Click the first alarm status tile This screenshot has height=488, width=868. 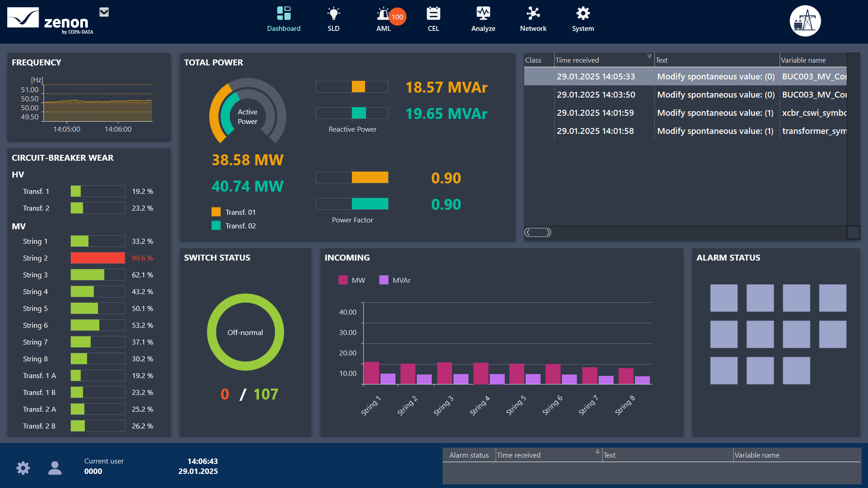click(x=724, y=298)
